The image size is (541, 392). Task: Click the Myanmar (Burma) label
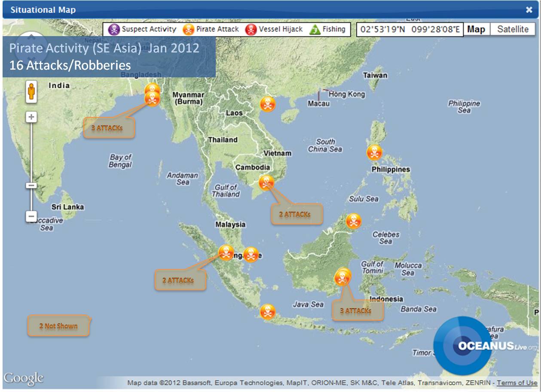pos(189,98)
